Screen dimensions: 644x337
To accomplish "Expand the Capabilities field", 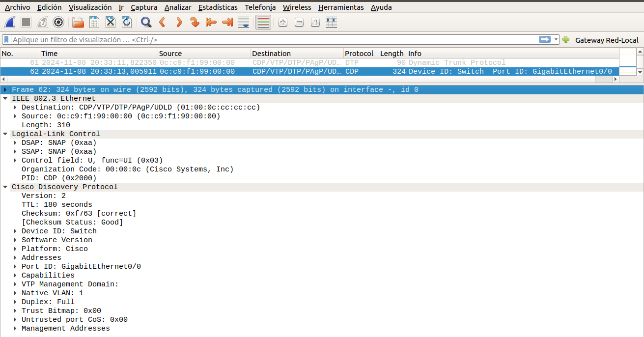I will click(15, 276).
